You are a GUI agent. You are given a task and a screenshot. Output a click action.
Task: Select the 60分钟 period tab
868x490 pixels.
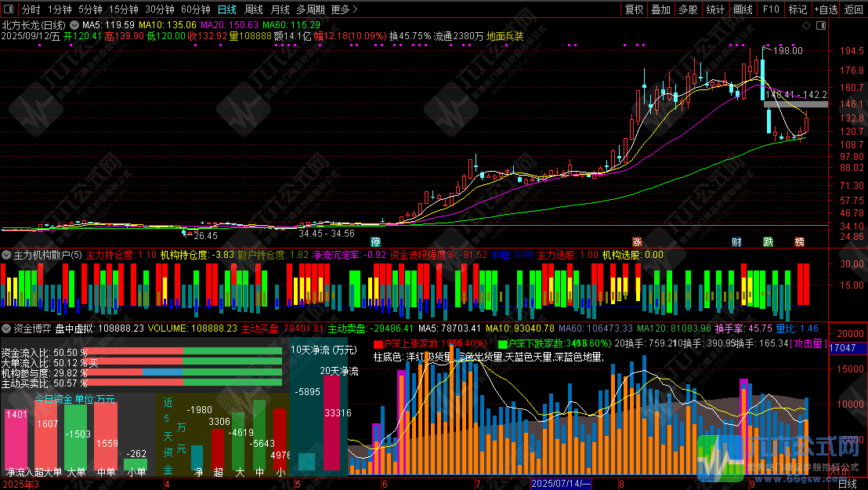click(195, 10)
